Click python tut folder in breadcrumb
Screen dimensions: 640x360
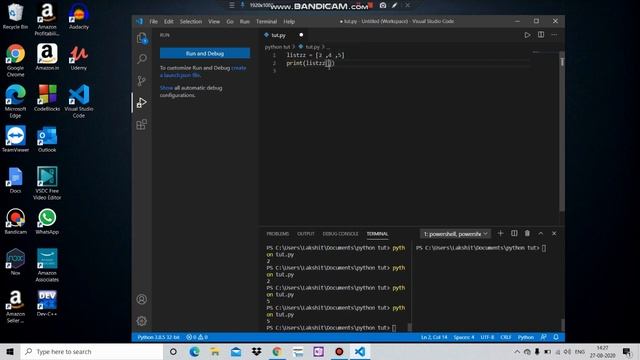click(277, 47)
